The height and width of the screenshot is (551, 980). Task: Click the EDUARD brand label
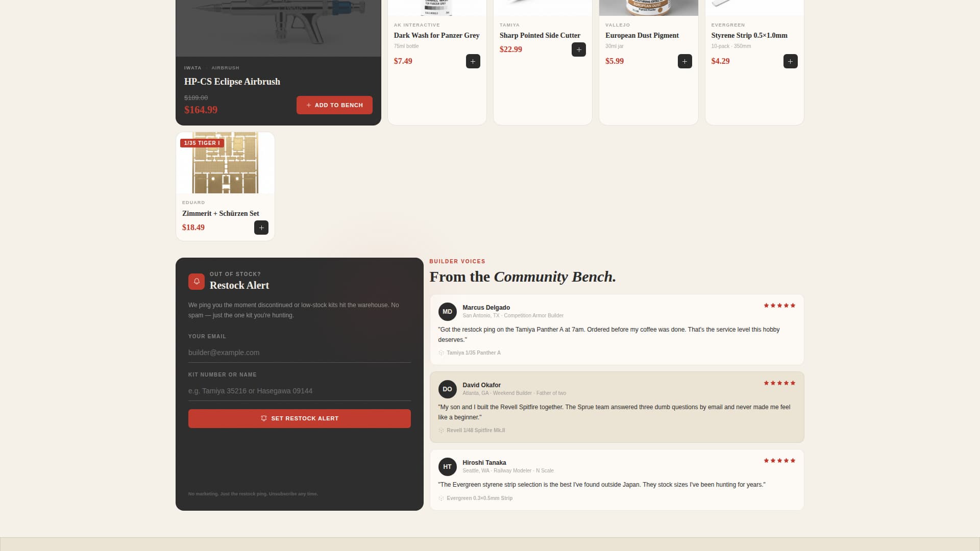pos(193,203)
